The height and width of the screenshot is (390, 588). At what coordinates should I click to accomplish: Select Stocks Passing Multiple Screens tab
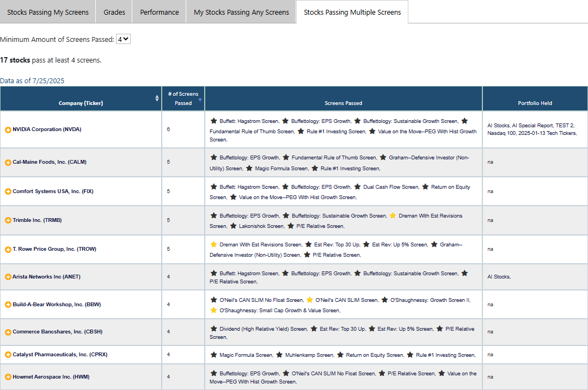click(x=352, y=12)
